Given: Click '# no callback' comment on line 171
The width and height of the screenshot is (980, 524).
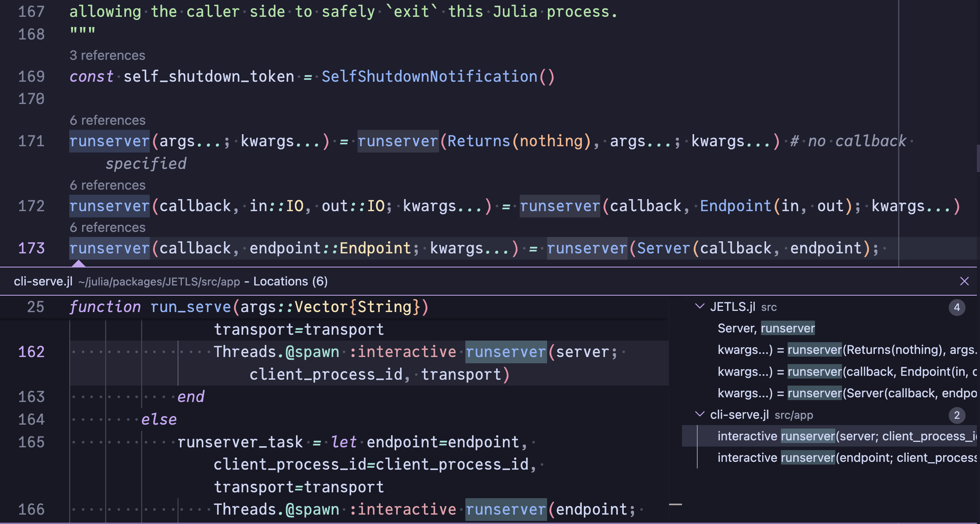Looking at the screenshot, I should pos(848,141).
